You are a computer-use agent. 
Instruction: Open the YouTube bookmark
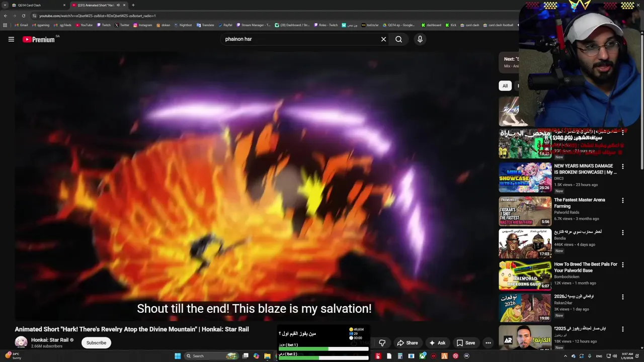click(x=84, y=25)
